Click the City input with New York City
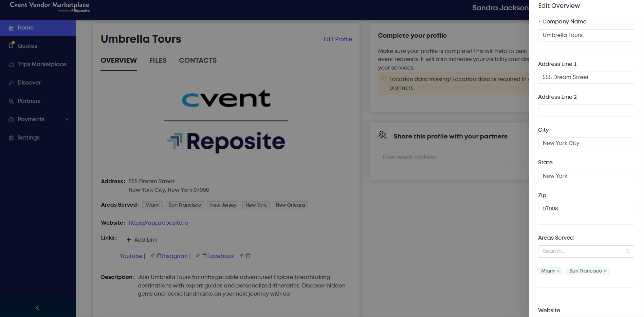The image size is (644, 317). pyautogui.click(x=586, y=143)
